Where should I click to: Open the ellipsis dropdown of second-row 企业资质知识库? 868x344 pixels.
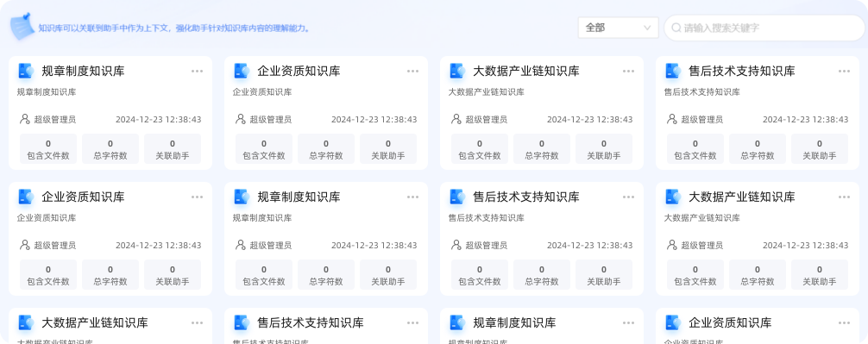197,197
